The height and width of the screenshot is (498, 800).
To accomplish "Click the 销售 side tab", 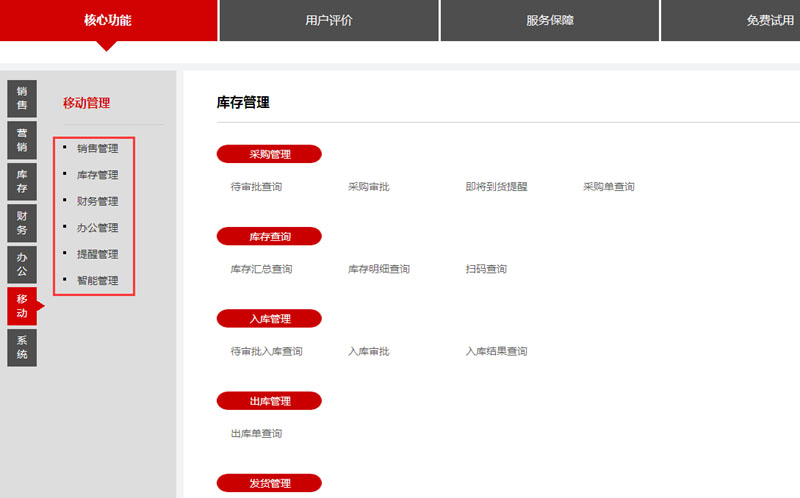I will pyautogui.click(x=22, y=98).
